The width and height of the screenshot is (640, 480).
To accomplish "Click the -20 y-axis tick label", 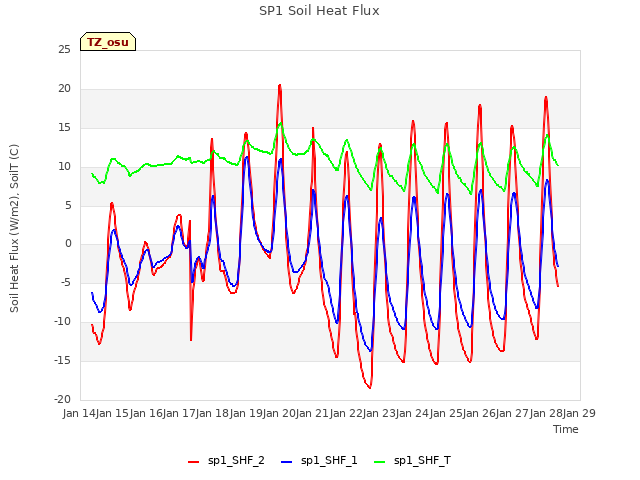I will (62, 399).
